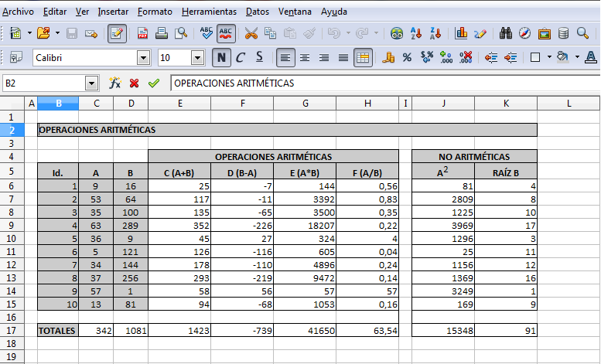Screen dimensions: 601x364
Task: Click the red Cancel X button
Action: [135, 83]
